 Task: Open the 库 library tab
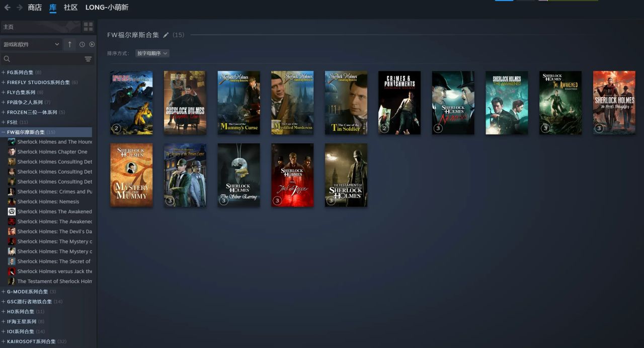53,8
